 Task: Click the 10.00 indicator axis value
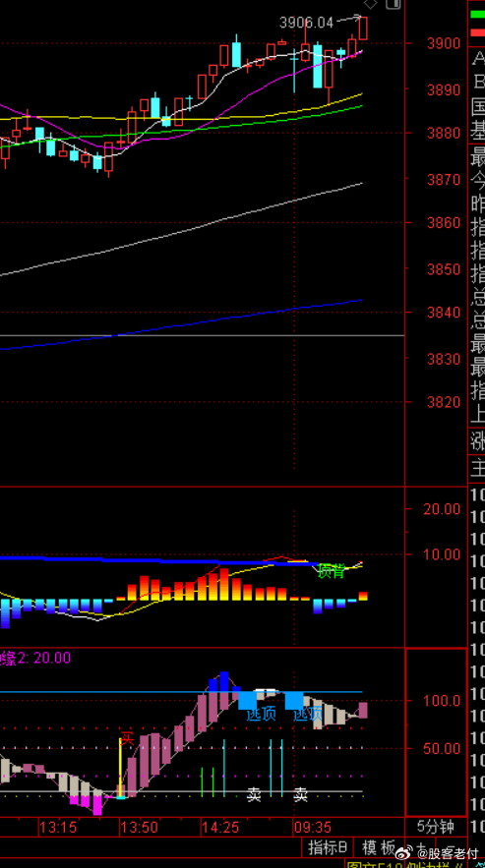coord(442,554)
